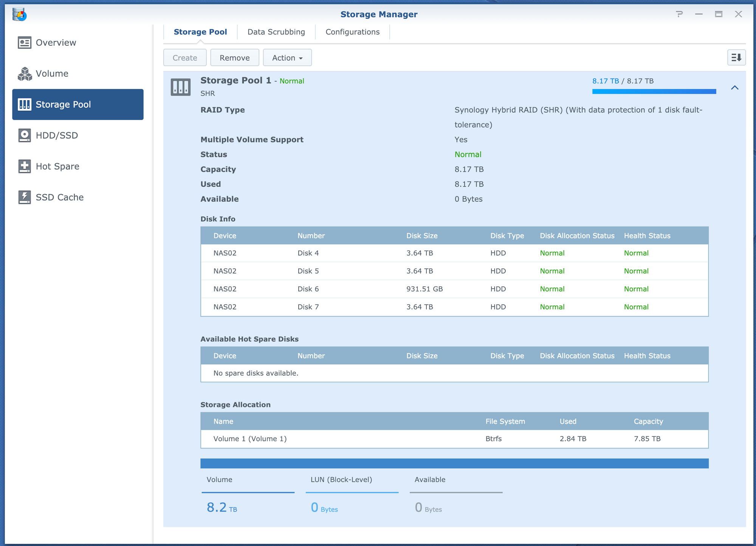This screenshot has height=546, width=756.
Task: Click the Storage Pool 1 drive icon
Action: point(181,87)
